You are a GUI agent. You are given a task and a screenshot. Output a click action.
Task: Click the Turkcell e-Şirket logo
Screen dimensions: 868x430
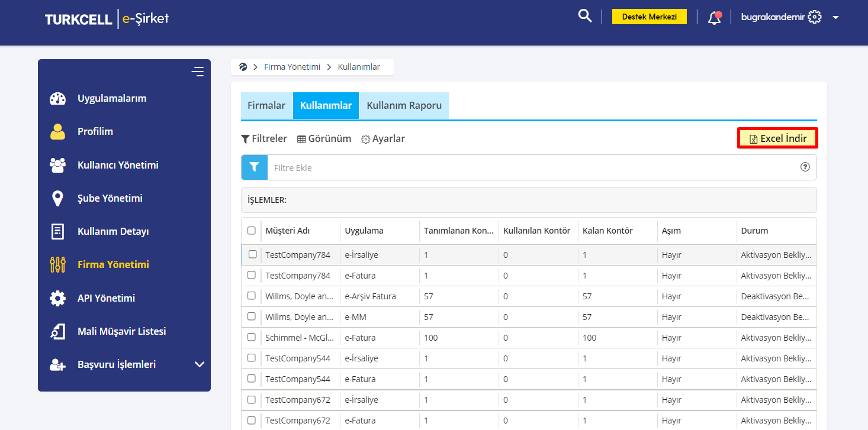pyautogui.click(x=107, y=18)
